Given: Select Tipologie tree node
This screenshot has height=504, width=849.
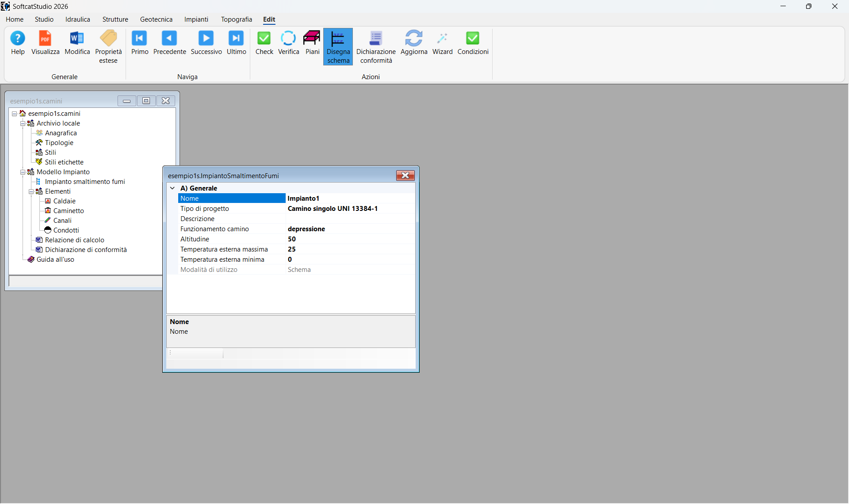Looking at the screenshot, I should click(59, 143).
